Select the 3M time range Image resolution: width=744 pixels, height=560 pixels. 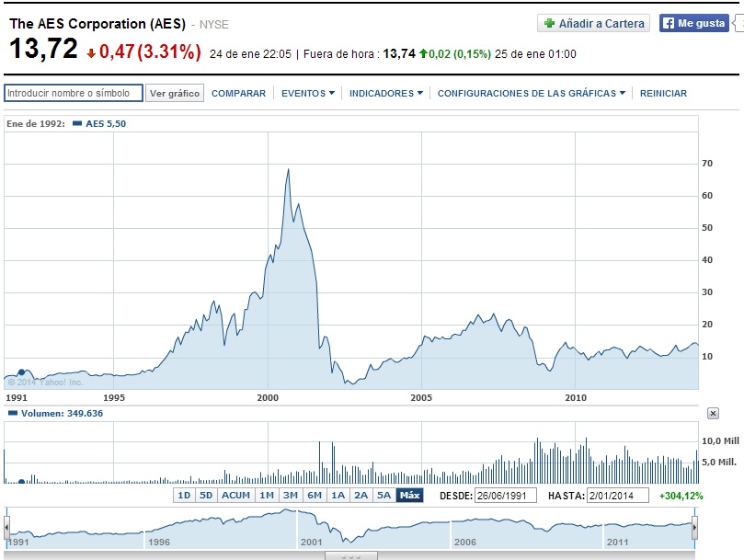[291, 496]
